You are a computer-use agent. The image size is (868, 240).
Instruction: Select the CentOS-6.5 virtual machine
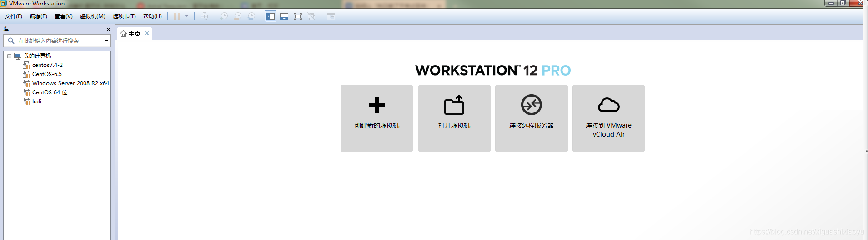point(47,74)
